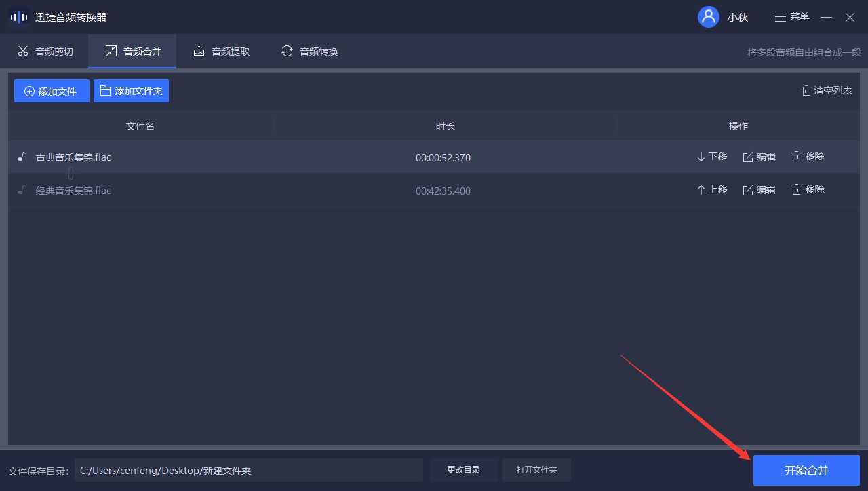The image size is (868, 491).
Task: Remove 古典音乐集锦.flac from list
Action: pos(808,157)
